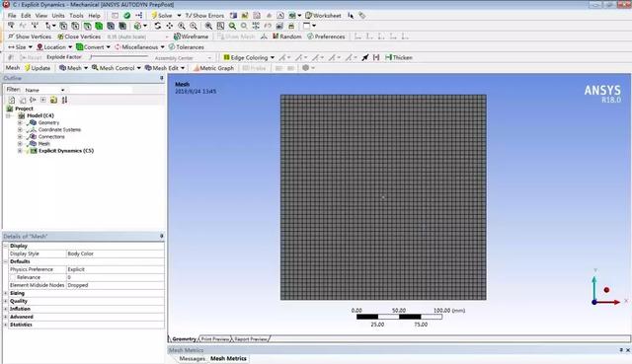
Task: Select Explicit Dynamics (C5) tree item
Action: pos(66,151)
